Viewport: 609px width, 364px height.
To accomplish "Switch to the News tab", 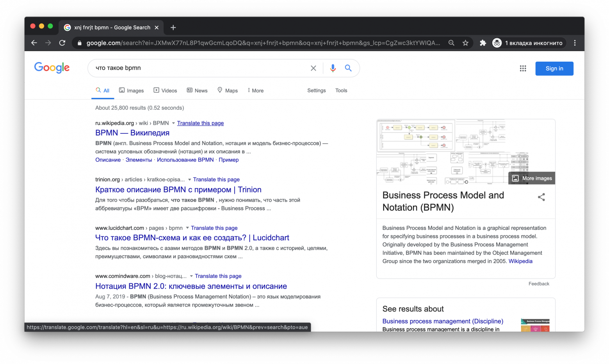I will (x=197, y=91).
